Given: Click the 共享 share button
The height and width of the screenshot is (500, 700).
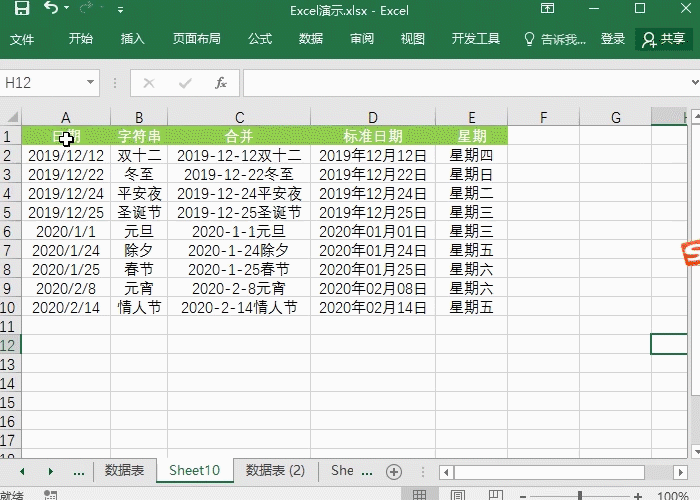Looking at the screenshot, I should coord(664,39).
